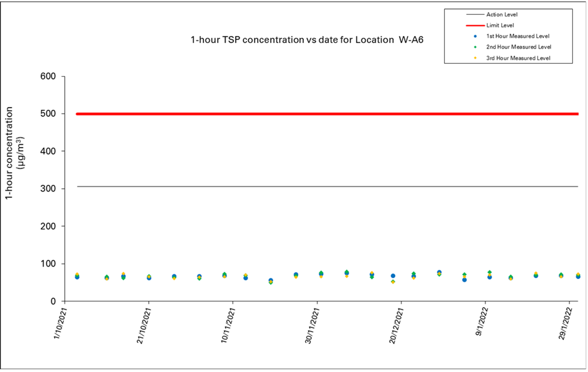The image size is (588, 372).
Task: Select the Action Level legend entry
Action: [502, 15]
